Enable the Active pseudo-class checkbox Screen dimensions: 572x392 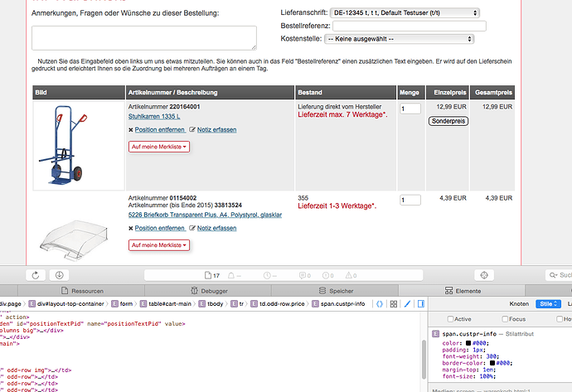(x=450, y=319)
